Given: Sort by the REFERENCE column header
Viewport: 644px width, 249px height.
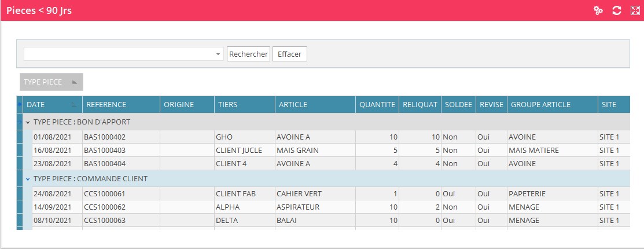Looking at the screenshot, I should click(120, 105).
